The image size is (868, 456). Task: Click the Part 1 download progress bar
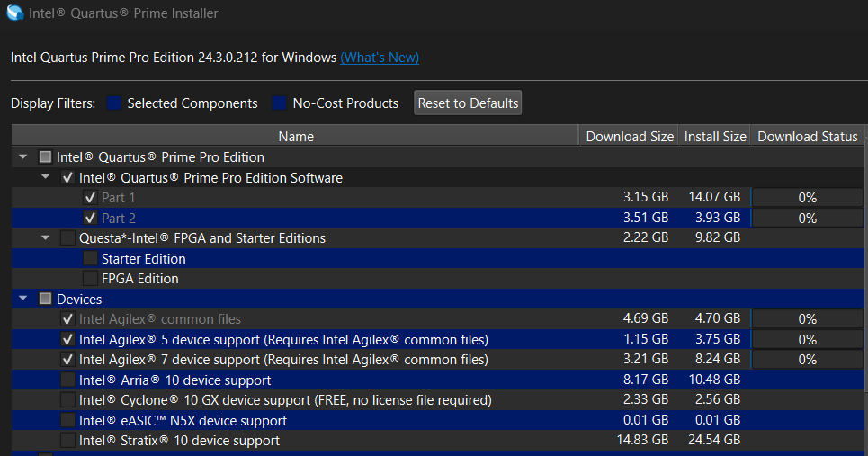(x=806, y=198)
